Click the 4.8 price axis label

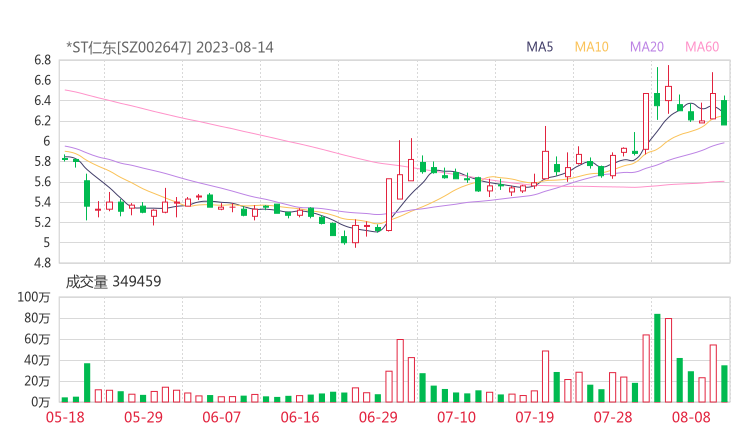click(x=42, y=263)
